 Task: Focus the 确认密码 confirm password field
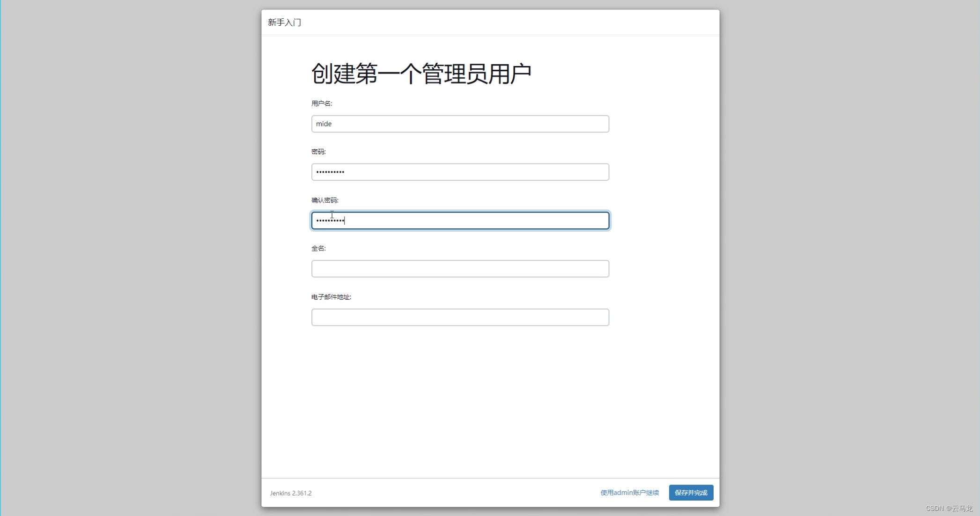(460, 221)
